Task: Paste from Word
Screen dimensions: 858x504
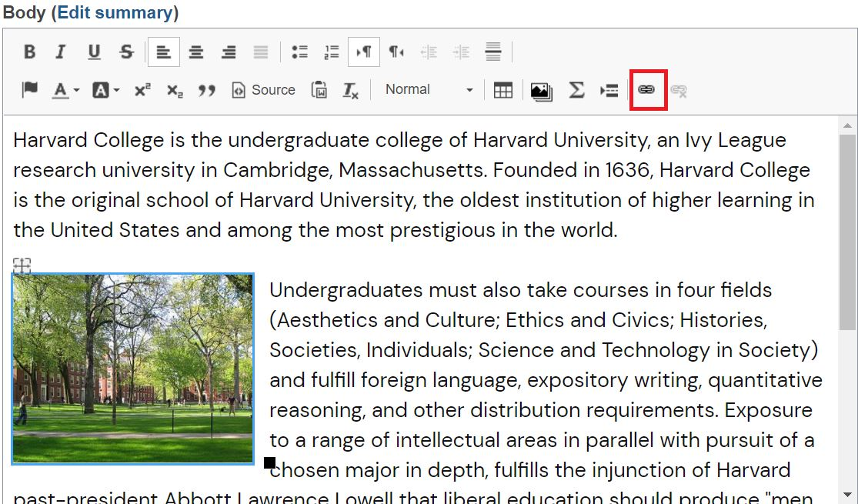Action: tap(319, 90)
